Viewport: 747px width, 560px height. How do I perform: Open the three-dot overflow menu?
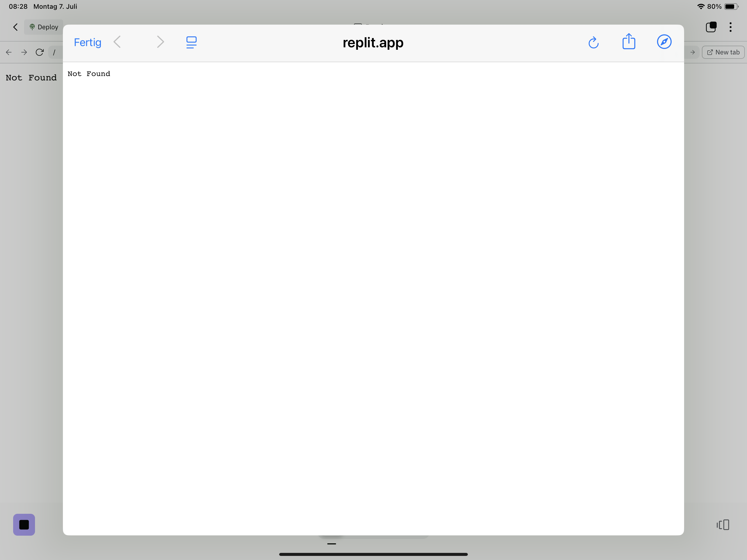(730, 27)
